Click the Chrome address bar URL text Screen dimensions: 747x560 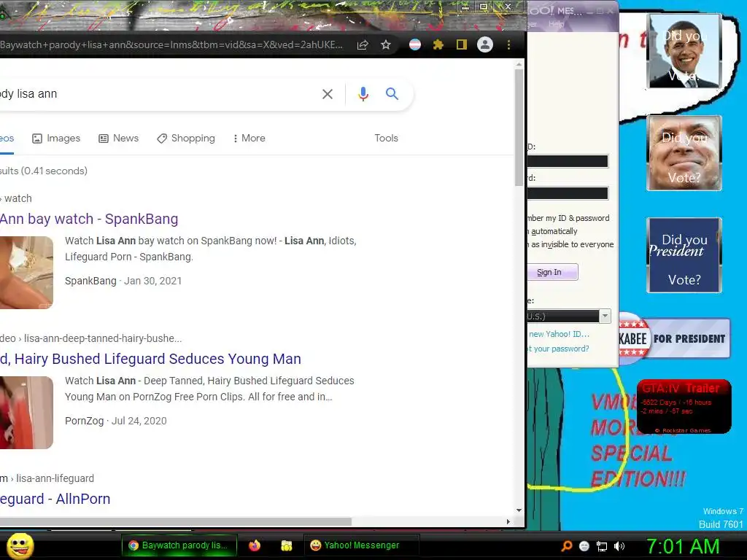(171, 44)
